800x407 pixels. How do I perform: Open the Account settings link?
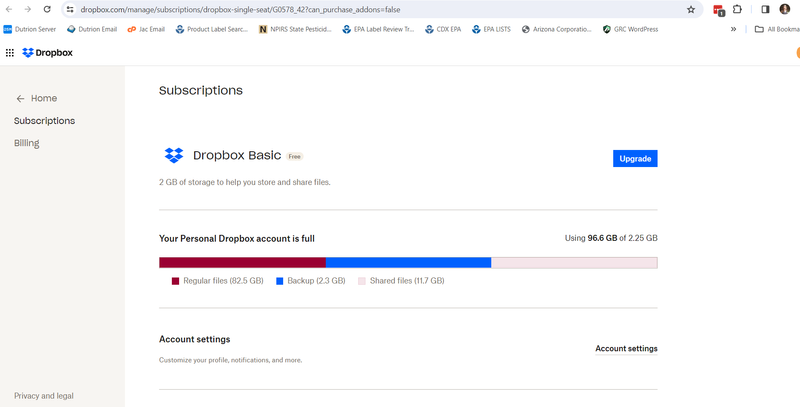[x=626, y=349]
